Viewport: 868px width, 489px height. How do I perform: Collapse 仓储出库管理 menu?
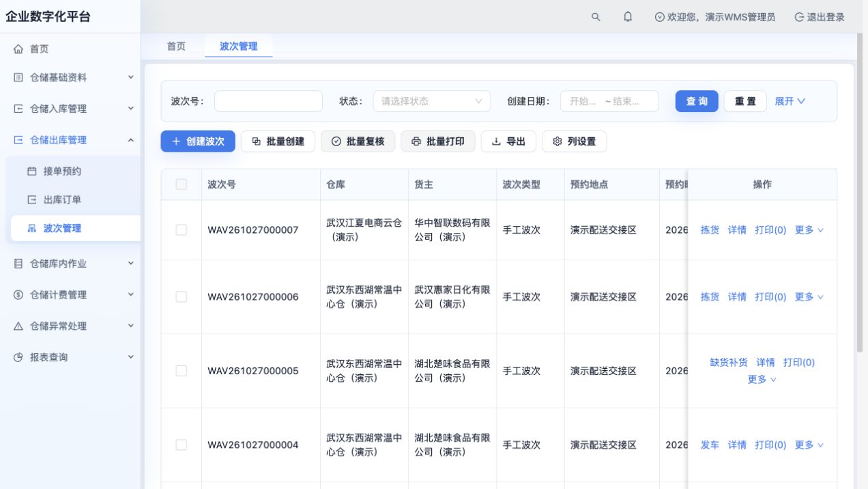point(70,140)
